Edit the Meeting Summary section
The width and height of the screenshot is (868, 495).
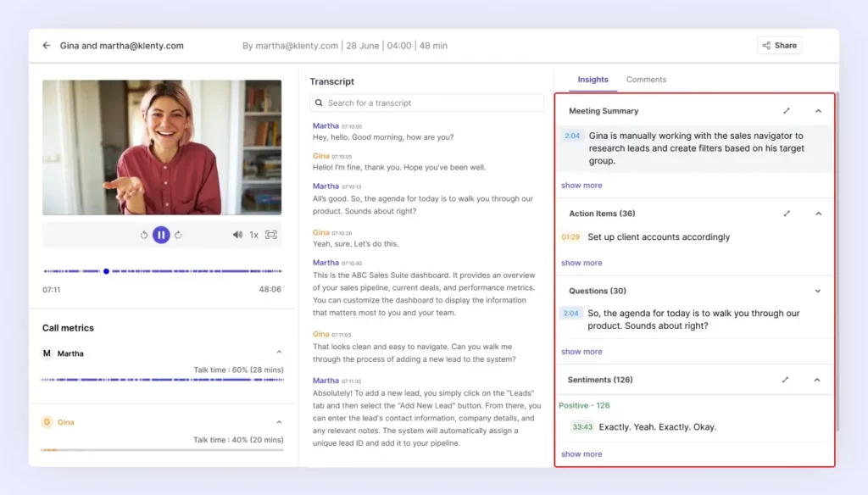(787, 110)
